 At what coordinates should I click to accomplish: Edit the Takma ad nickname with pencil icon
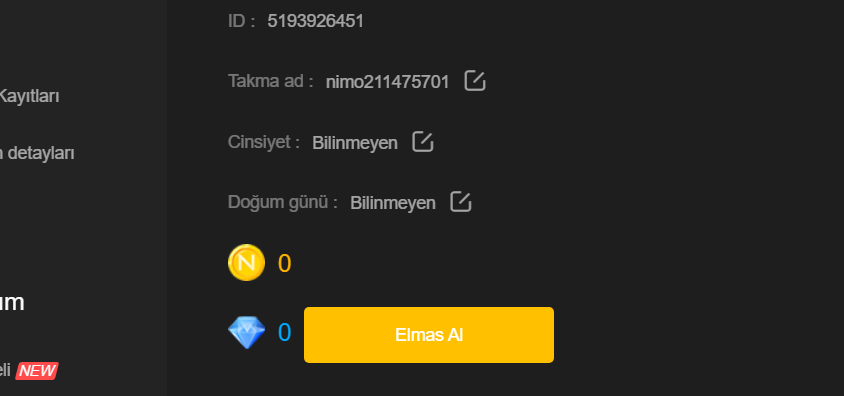tap(475, 81)
